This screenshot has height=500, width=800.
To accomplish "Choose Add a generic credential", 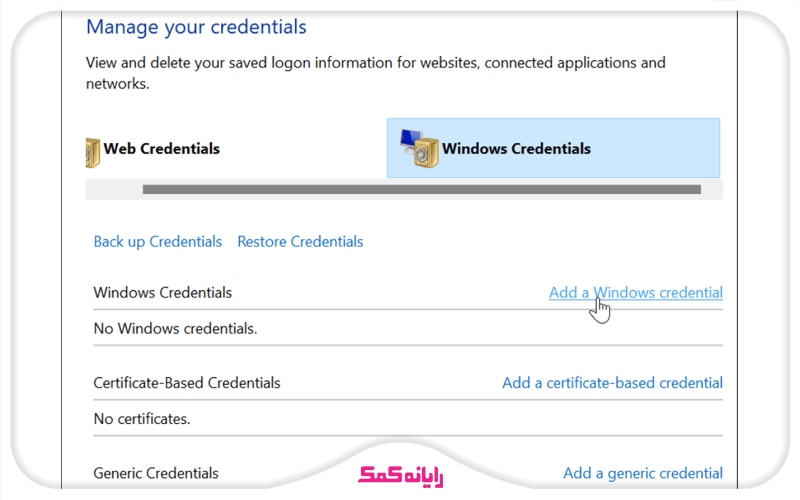I will pyautogui.click(x=642, y=473).
